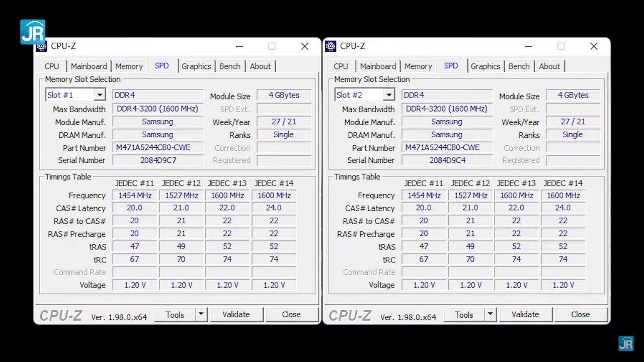The image size is (644, 362).
Task: Open Tools dropdown arrow in right window
Action: (x=490, y=315)
